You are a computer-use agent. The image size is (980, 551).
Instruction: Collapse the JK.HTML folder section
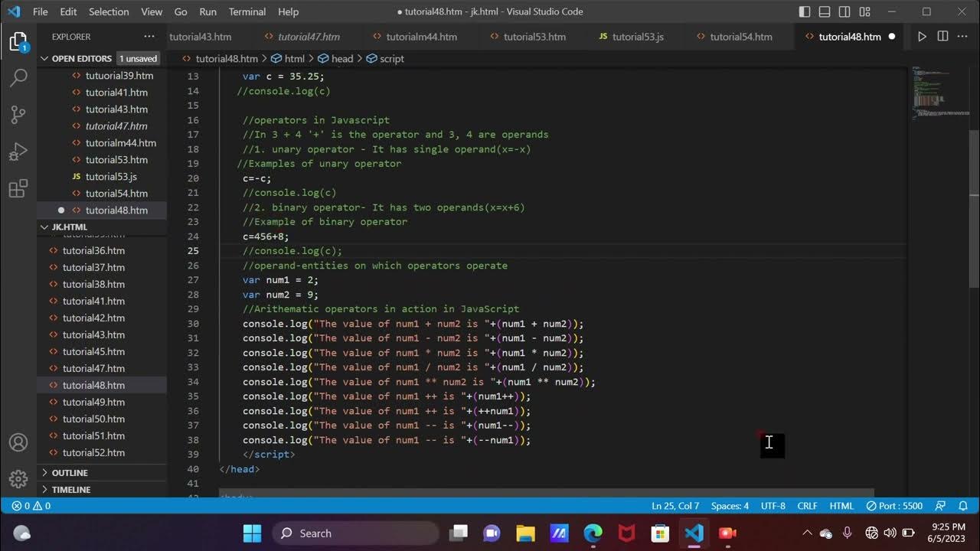[70, 227]
